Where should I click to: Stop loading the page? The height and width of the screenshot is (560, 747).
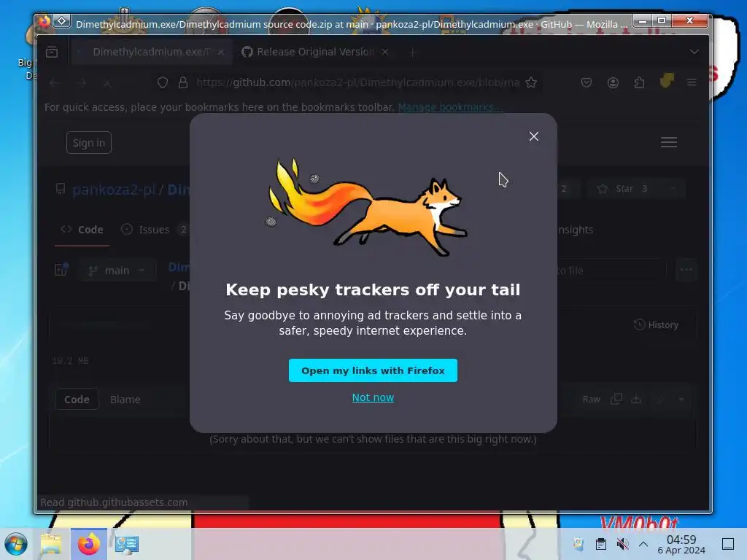[x=107, y=83]
